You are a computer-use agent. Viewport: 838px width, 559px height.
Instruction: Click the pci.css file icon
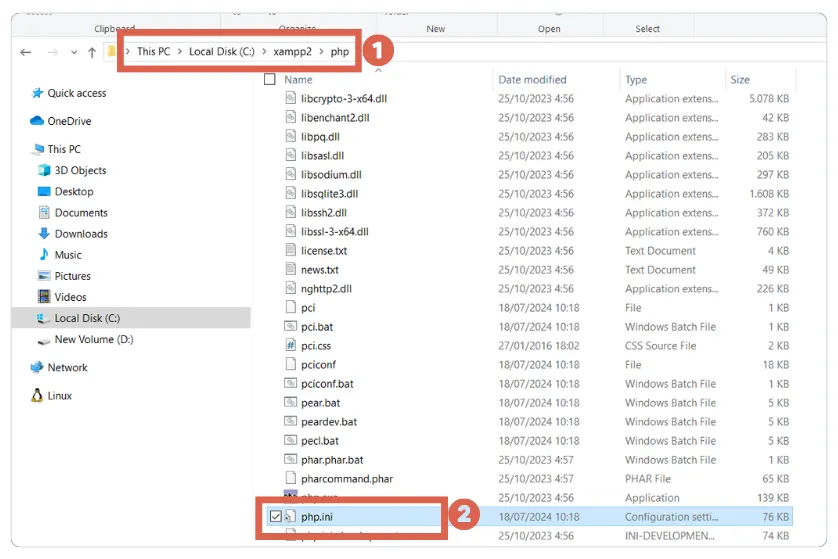[x=290, y=345]
